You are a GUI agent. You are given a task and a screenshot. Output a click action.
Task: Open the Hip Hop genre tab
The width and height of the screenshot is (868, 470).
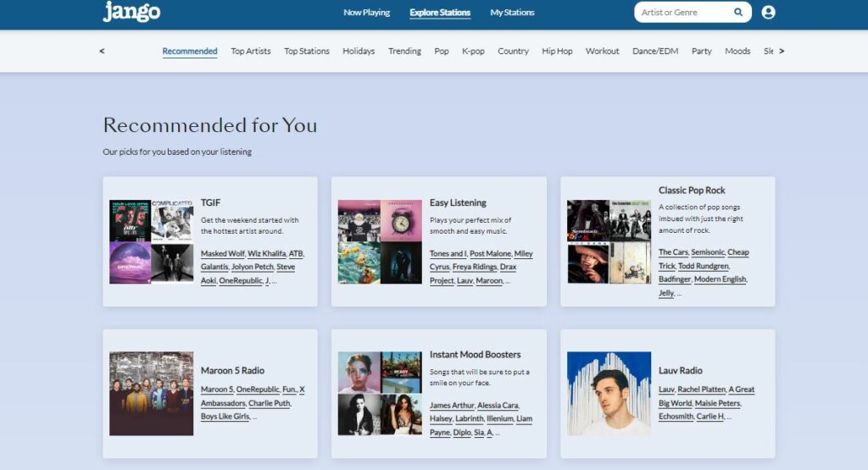coord(557,51)
